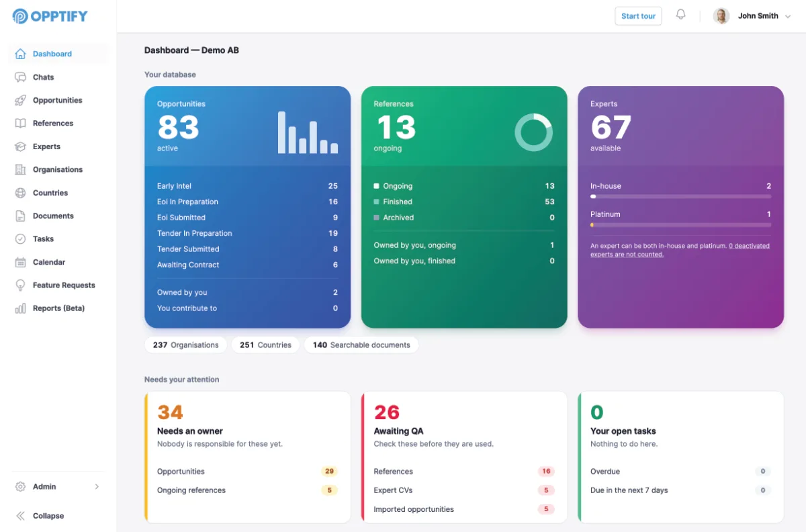Click You contribute to row

coord(247,308)
